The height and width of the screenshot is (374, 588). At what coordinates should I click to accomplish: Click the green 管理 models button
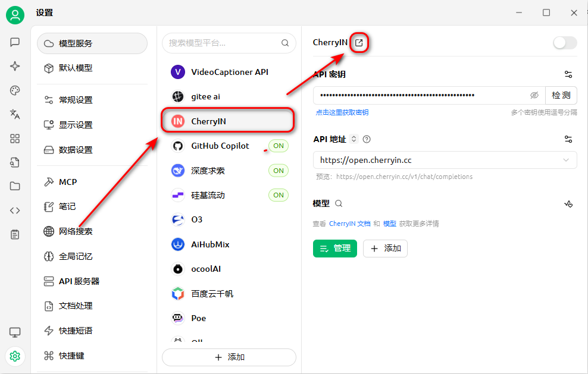tap(335, 249)
